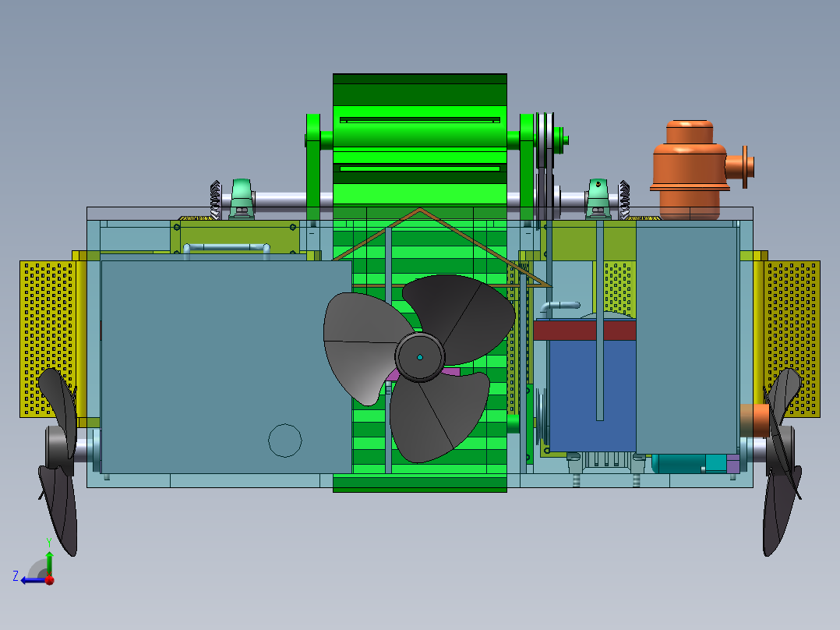Select the right side propeller

point(782,461)
